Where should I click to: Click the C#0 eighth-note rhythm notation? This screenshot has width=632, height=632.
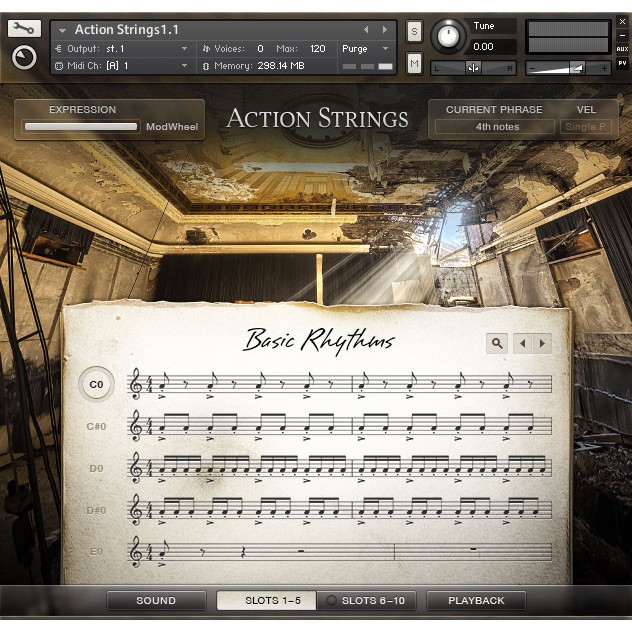pyautogui.click(x=340, y=426)
